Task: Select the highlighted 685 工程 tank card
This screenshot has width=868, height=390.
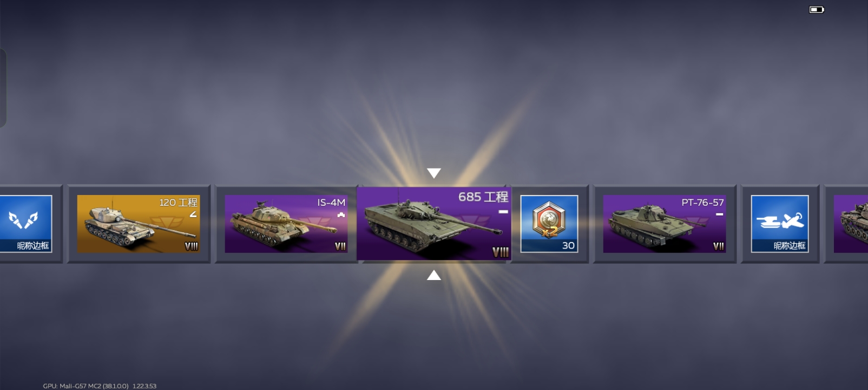Action: [434, 224]
